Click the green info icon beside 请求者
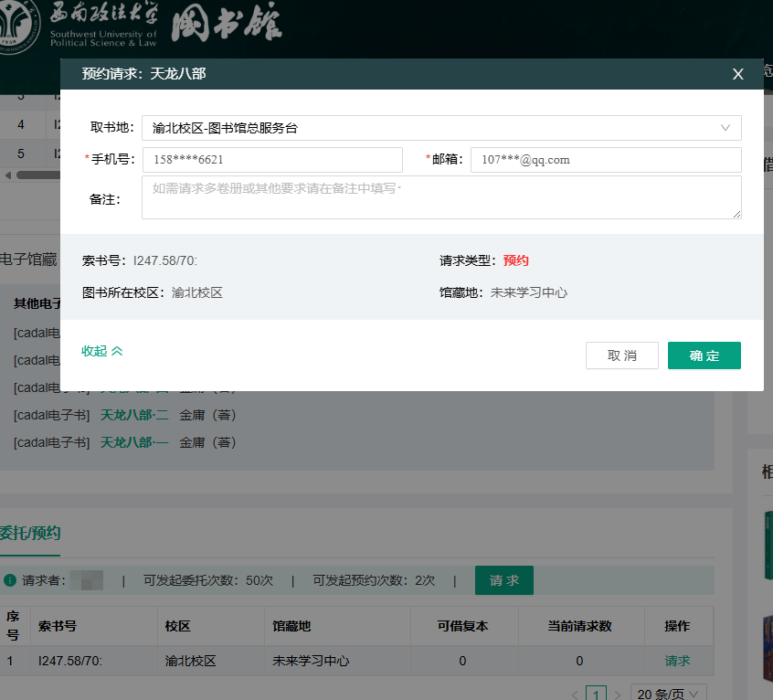Viewport: 773px width, 700px height. 10,580
